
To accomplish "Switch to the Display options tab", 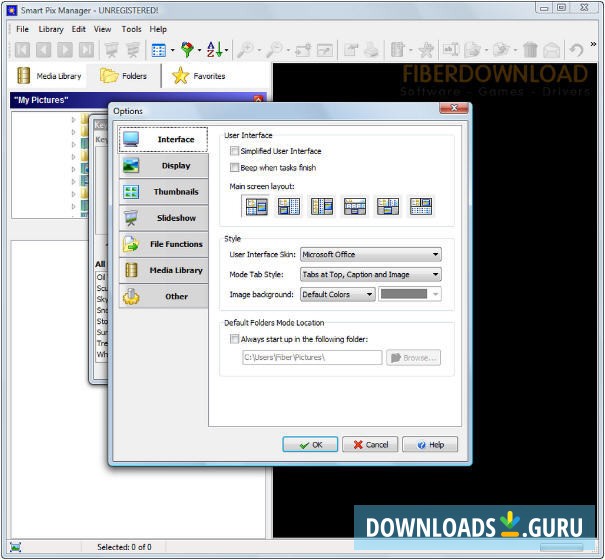I will point(164,166).
